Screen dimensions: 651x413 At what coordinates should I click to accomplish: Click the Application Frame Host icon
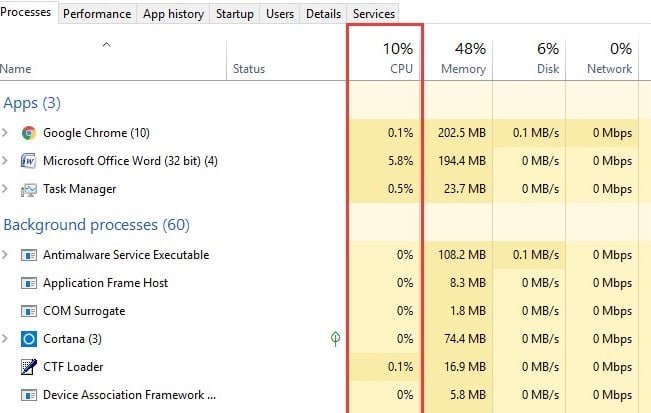pyautogui.click(x=29, y=283)
